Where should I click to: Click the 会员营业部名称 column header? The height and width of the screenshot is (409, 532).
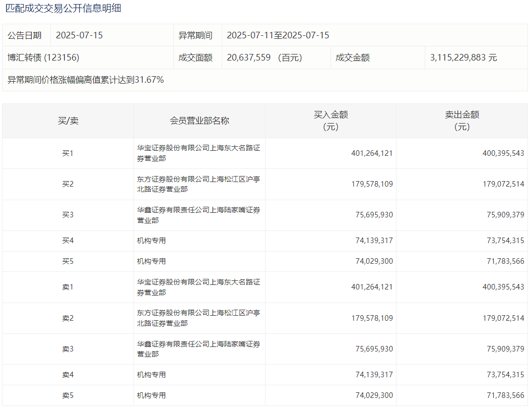tap(199, 121)
